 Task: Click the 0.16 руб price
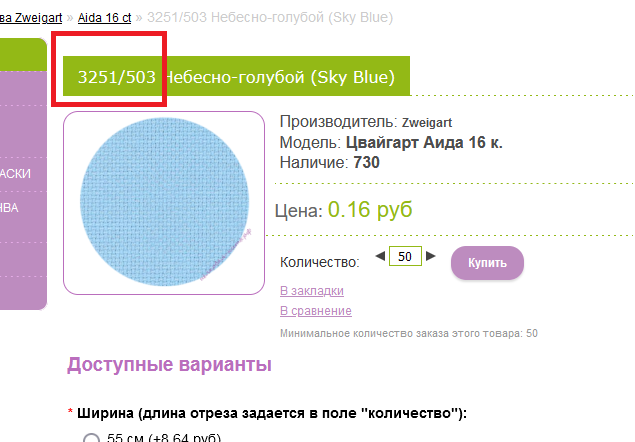pyautogui.click(x=370, y=210)
